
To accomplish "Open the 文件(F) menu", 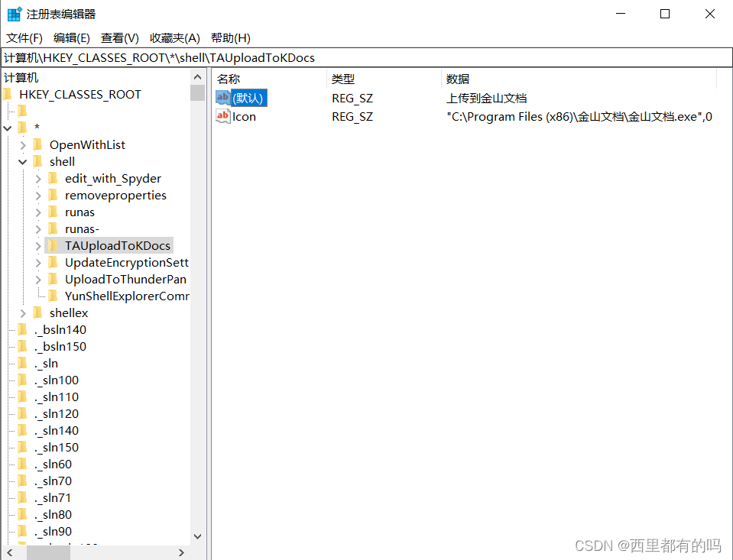I will click(24, 38).
